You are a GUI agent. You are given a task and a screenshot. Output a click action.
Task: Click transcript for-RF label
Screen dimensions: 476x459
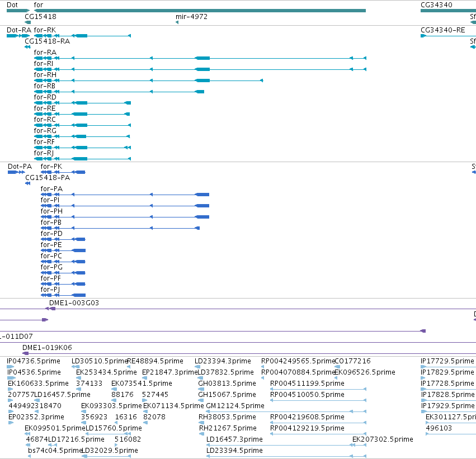tap(44, 142)
